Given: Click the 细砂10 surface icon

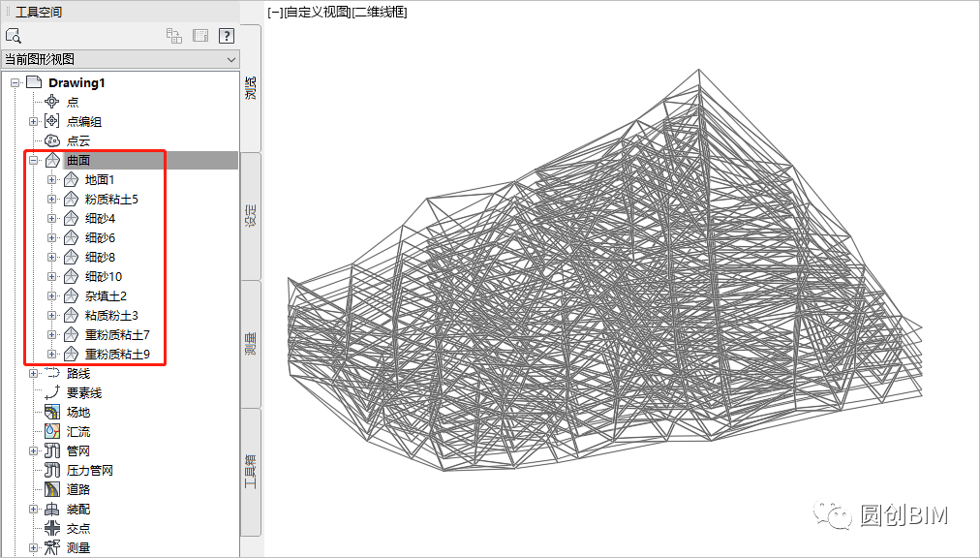Looking at the screenshot, I should click(x=71, y=276).
